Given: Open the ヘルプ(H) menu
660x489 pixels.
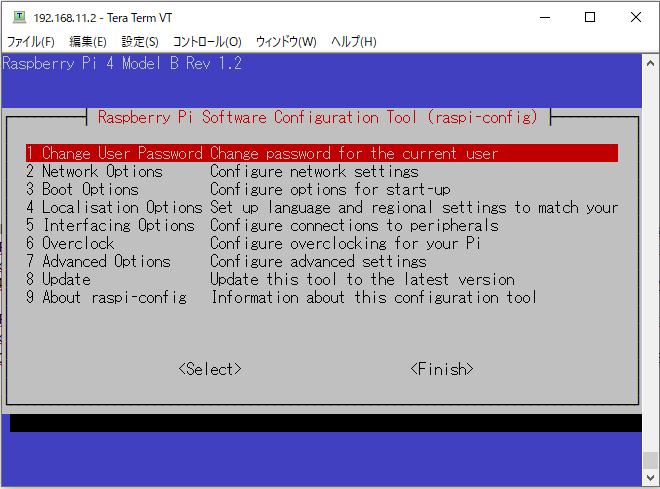Looking at the screenshot, I should click(x=354, y=42).
